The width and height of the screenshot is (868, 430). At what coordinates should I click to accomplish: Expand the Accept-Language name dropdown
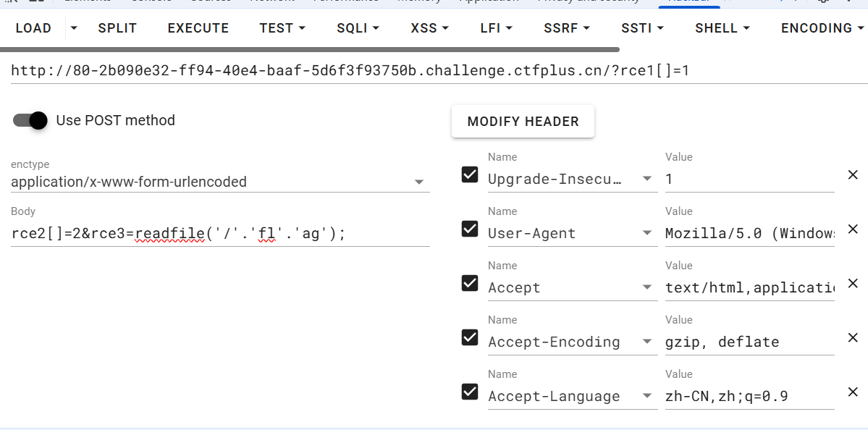[647, 396]
